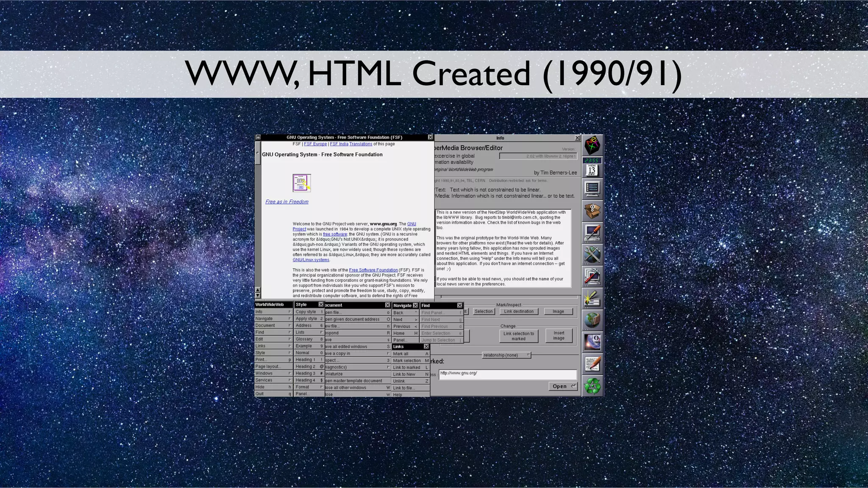Launch the monitor-with-screwdriver dock icon
Screen dimensions: 868x488
pyautogui.click(x=592, y=233)
